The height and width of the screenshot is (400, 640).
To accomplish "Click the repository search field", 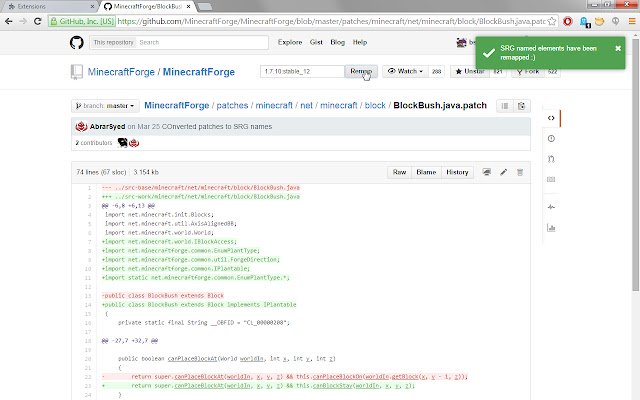I will click(202, 42).
